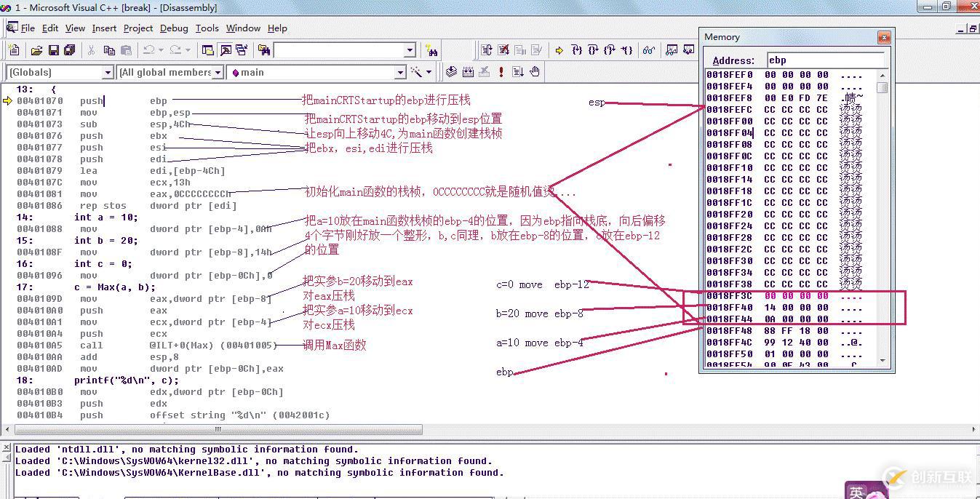Click the Search binoculars icon
980x499 pixels.
[432, 51]
